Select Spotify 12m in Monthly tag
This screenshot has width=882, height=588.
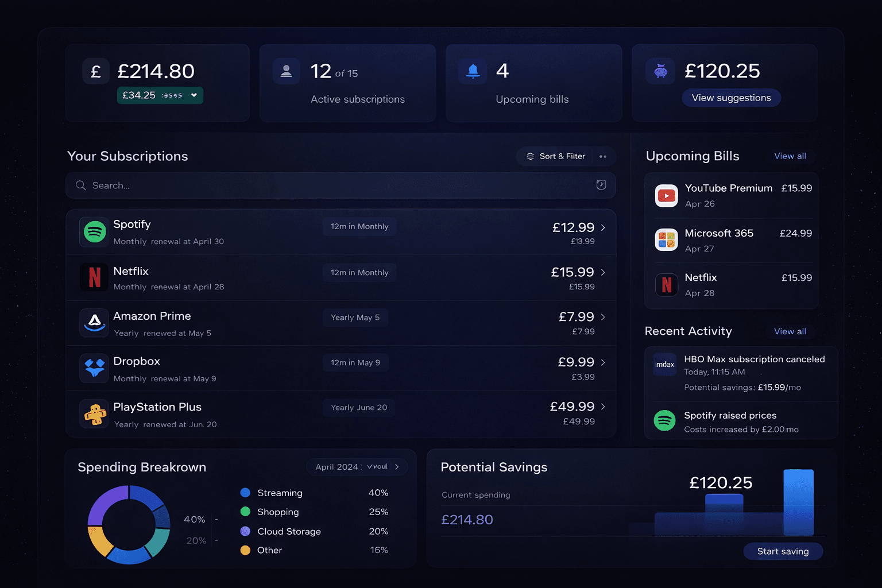point(359,226)
